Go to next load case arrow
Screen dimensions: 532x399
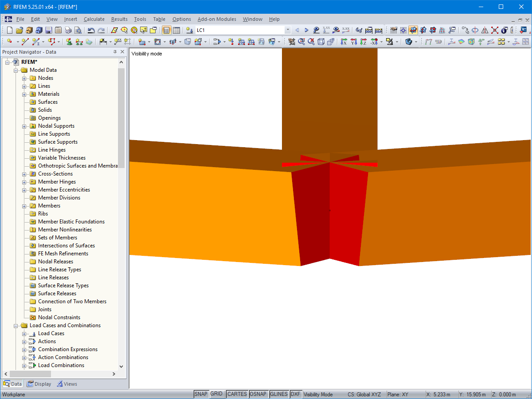pos(306,30)
